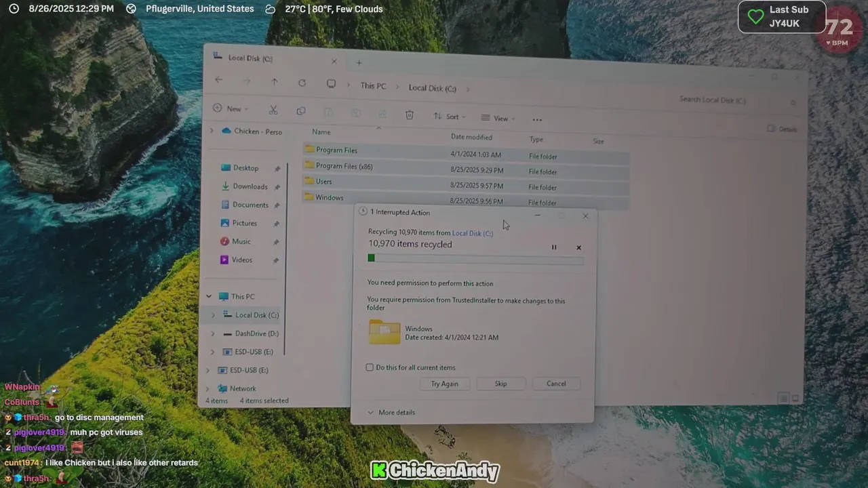This screenshot has height=488, width=868.
Task: Click Local Disk (C:) in the address bar
Action: click(x=432, y=88)
